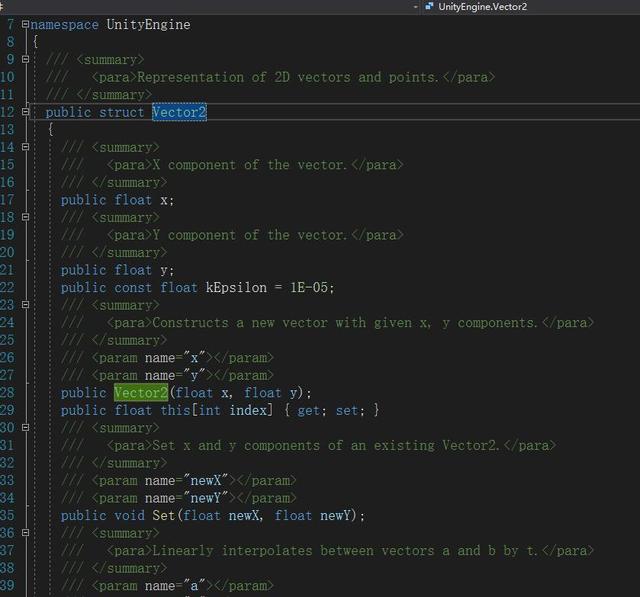The width and height of the screenshot is (640, 597).
Task: Click the 'set;' accessor keyword
Action: (x=350, y=410)
